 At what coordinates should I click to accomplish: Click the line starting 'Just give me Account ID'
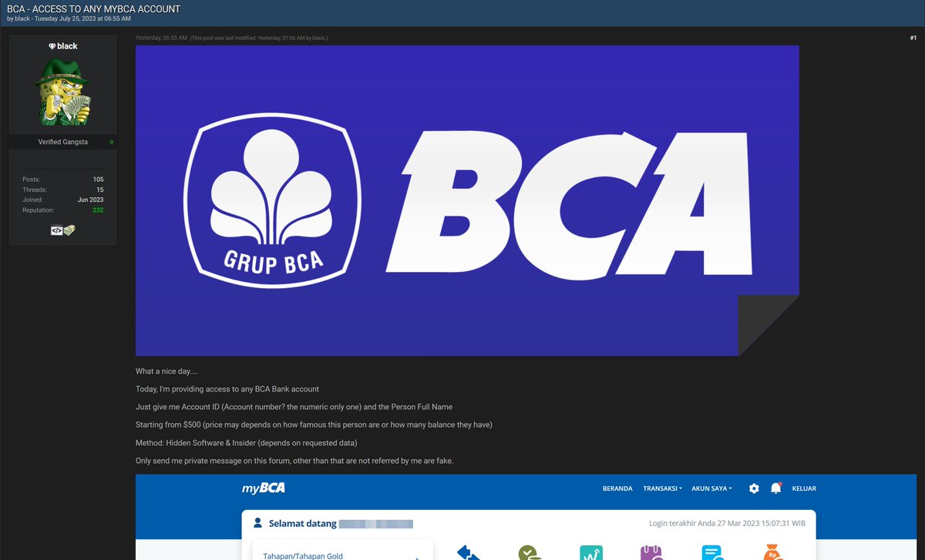click(x=294, y=407)
